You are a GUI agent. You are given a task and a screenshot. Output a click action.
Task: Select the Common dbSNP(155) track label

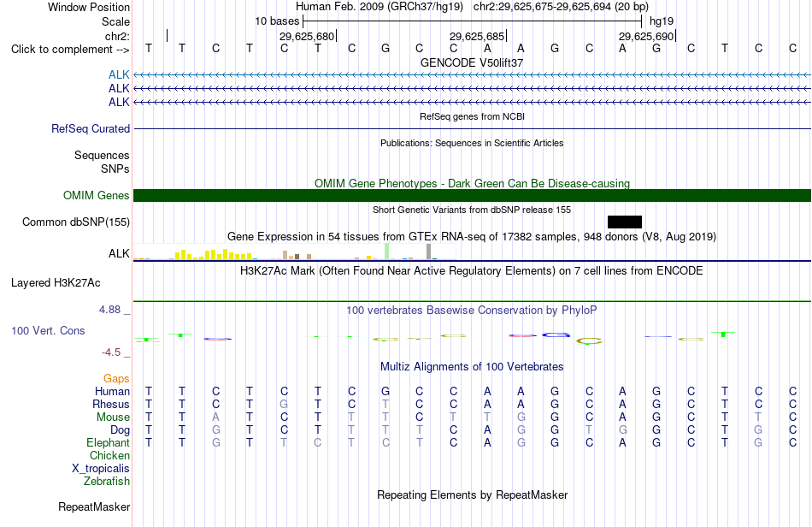tap(76, 222)
